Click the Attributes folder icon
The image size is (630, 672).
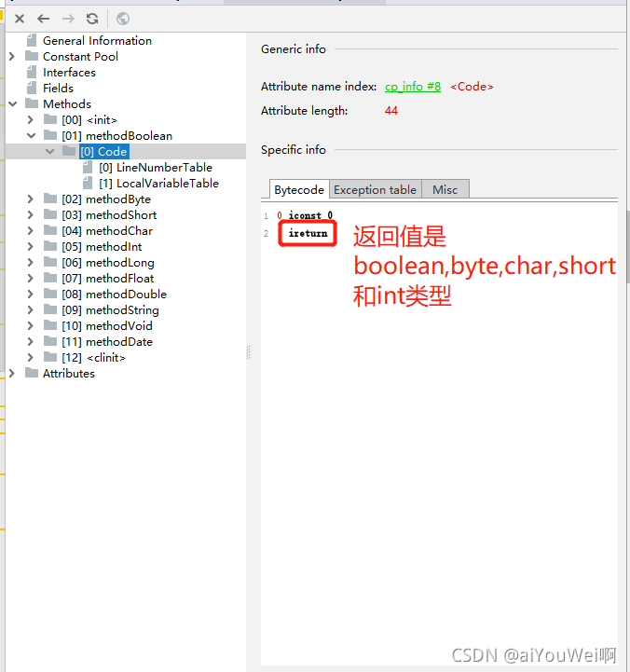pos(32,374)
